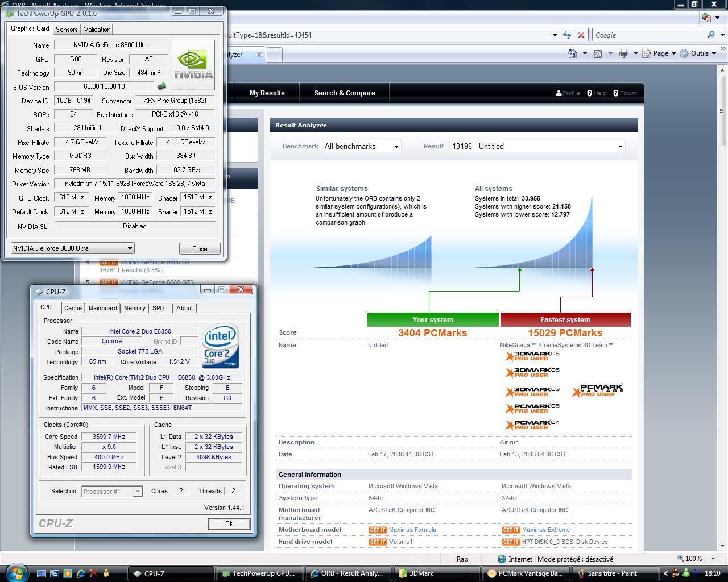This screenshot has width=728, height=582.
Task: Click the BIOS save chip icon in GPU-Z
Action: [x=162, y=86]
